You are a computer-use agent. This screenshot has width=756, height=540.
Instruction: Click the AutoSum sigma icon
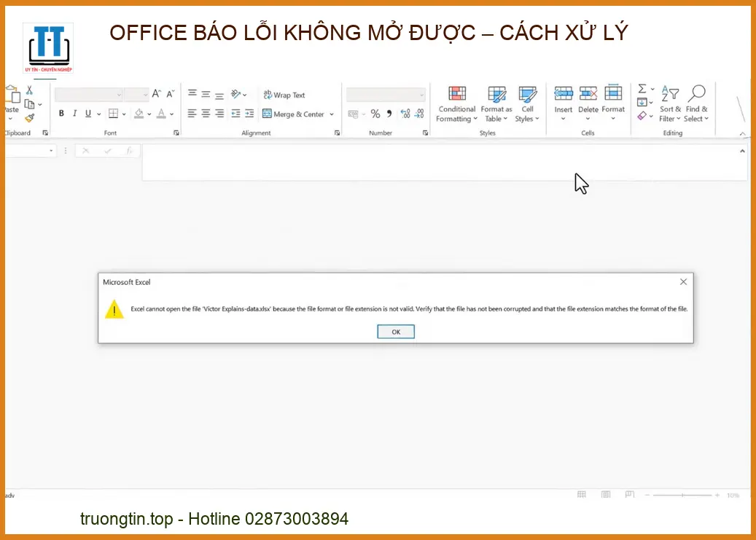tap(642, 89)
